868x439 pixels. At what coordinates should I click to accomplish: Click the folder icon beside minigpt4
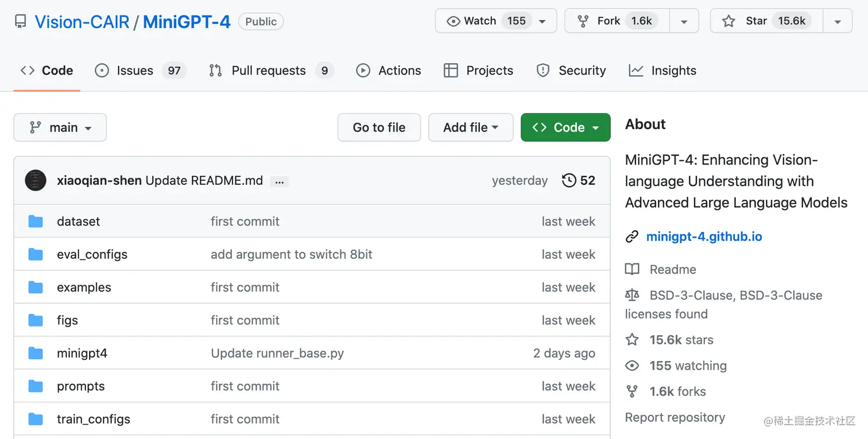(x=36, y=353)
